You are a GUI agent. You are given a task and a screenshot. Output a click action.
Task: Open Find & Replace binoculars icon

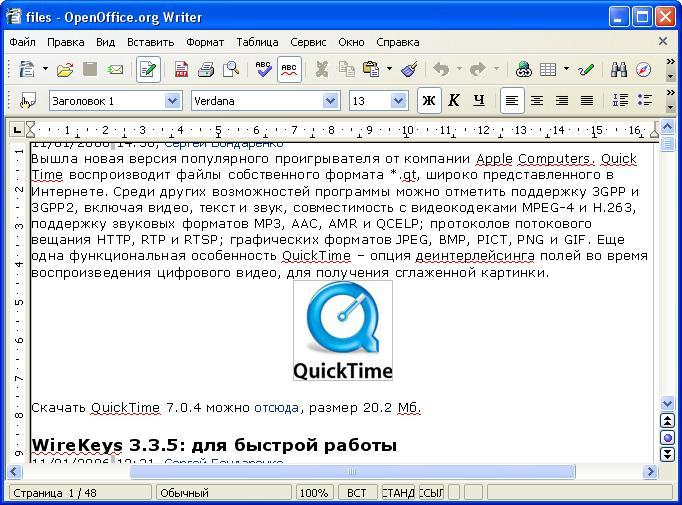(x=619, y=70)
